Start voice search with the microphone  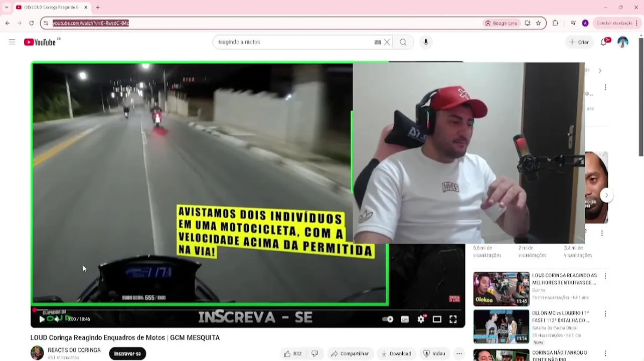[x=426, y=42]
